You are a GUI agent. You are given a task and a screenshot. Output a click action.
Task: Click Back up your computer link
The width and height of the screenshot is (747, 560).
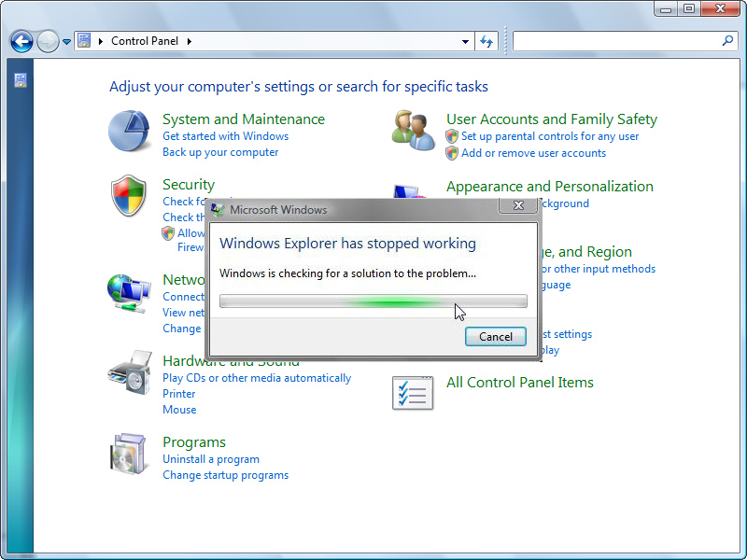pos(220,152)
